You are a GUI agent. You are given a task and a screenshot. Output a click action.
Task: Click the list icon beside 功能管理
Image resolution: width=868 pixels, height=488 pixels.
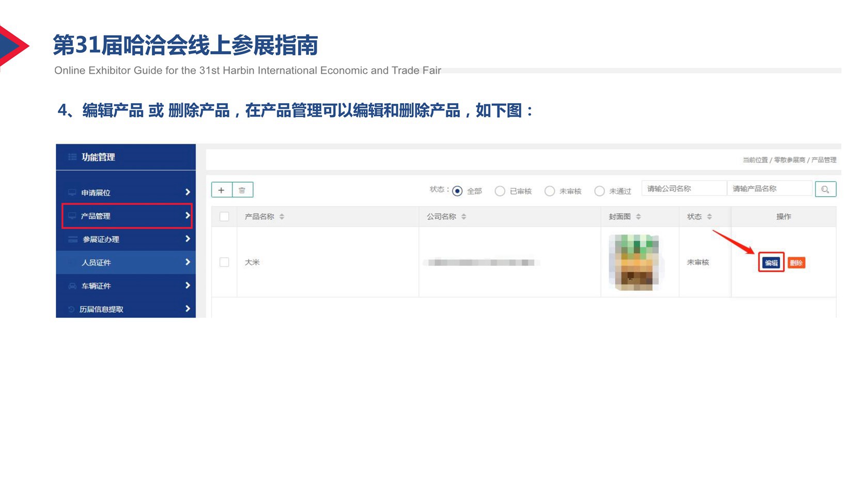point(72,157)
